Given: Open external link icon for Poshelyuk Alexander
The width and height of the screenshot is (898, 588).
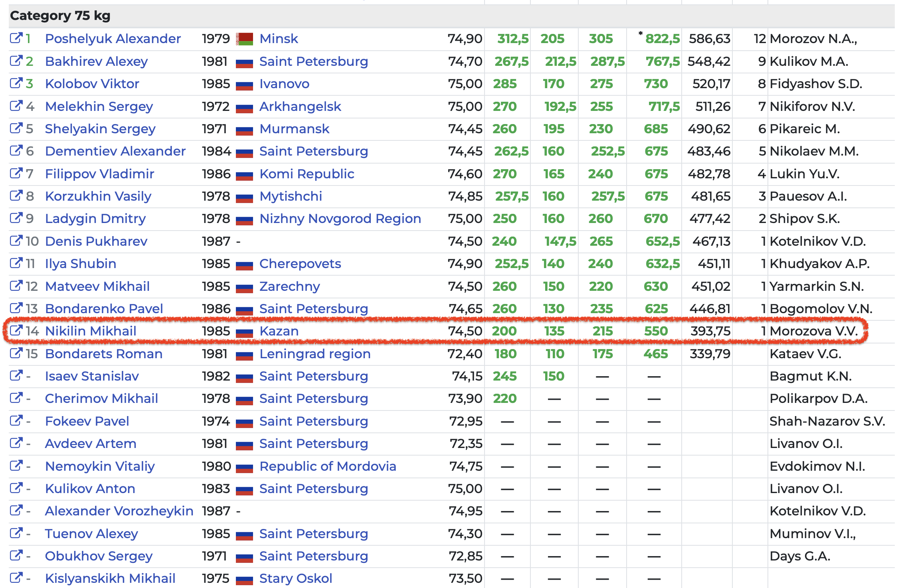Looking at the screenshot, I should pos(16,38).
